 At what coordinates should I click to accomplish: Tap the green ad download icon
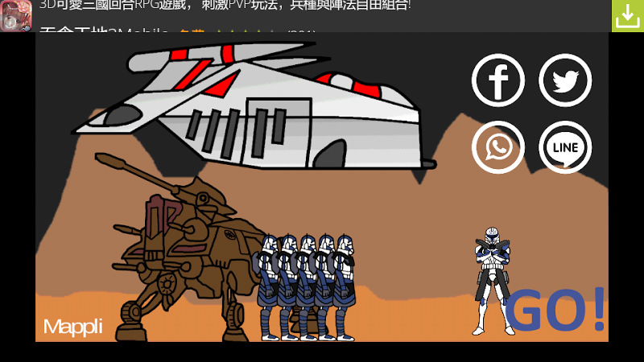click(x=628, y=15)
